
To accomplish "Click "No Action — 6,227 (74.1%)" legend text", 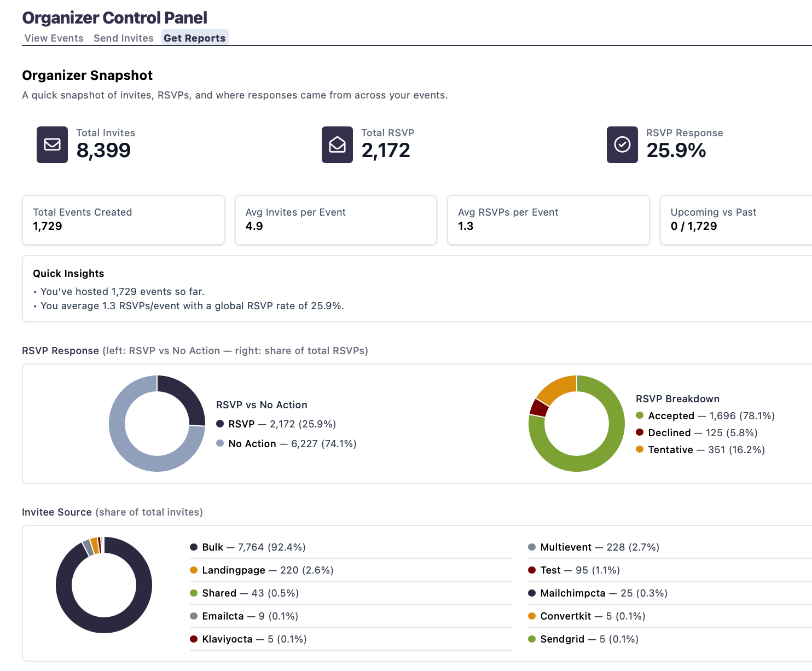I will pyautogui.click(x=293, y=443).
